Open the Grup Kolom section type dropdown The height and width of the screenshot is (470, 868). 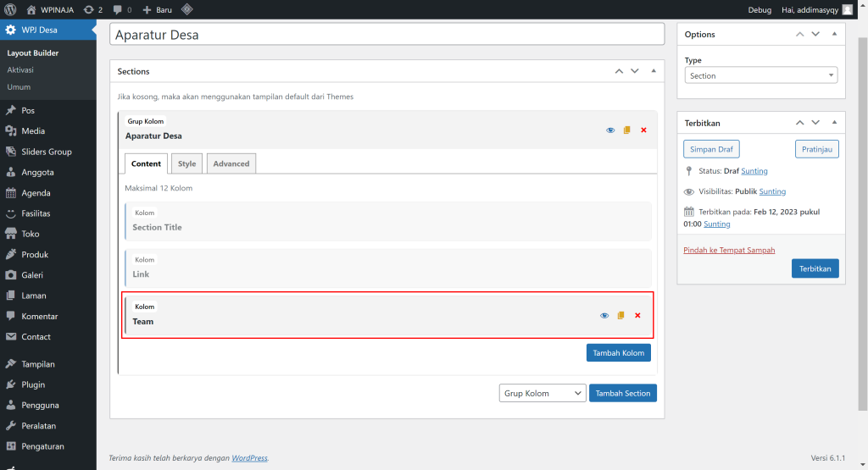click(x=542, y=393)
